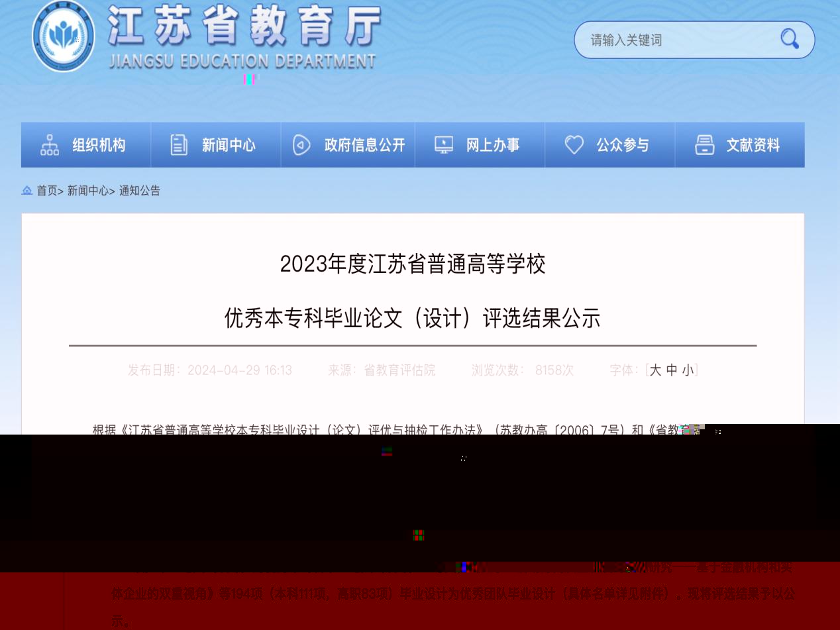Click title line 优秀本专科毕业论文(设计)评选结果公示

click(413, 319)
